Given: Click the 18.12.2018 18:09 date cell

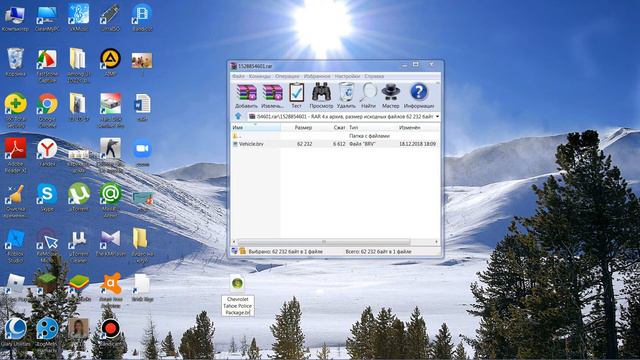Looking at the screenshot, I should click(x=418, y=144).
